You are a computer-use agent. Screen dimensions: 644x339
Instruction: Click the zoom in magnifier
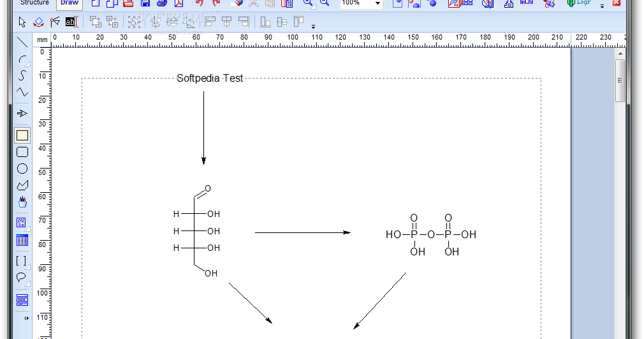point(308,3)
